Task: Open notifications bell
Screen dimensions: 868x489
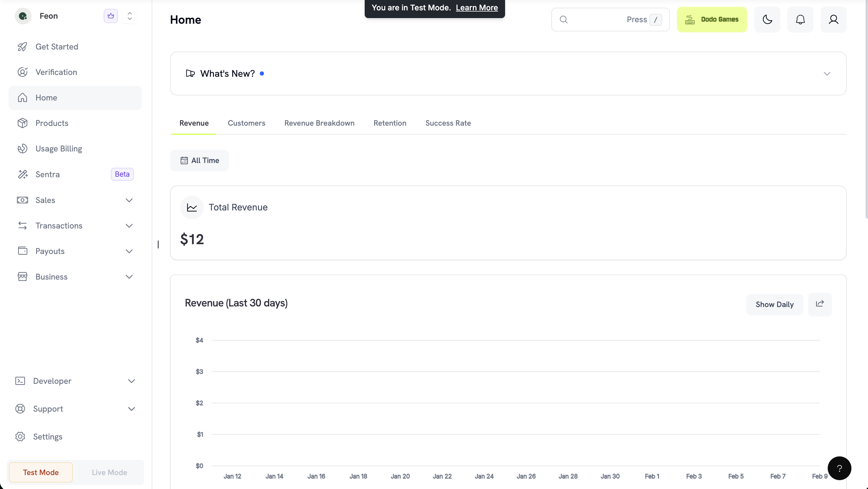Action: (800, 19)
